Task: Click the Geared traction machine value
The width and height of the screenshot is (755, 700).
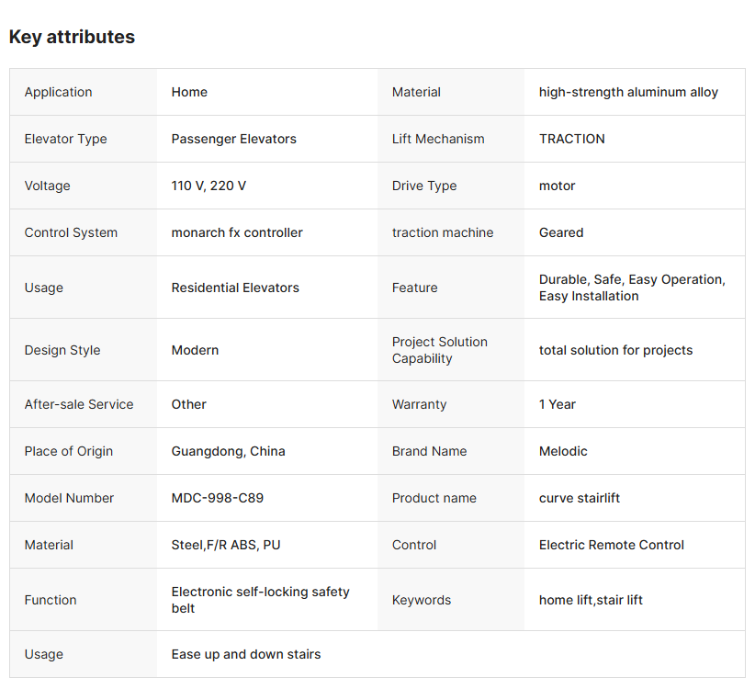Action: click(x=560, y=232)
